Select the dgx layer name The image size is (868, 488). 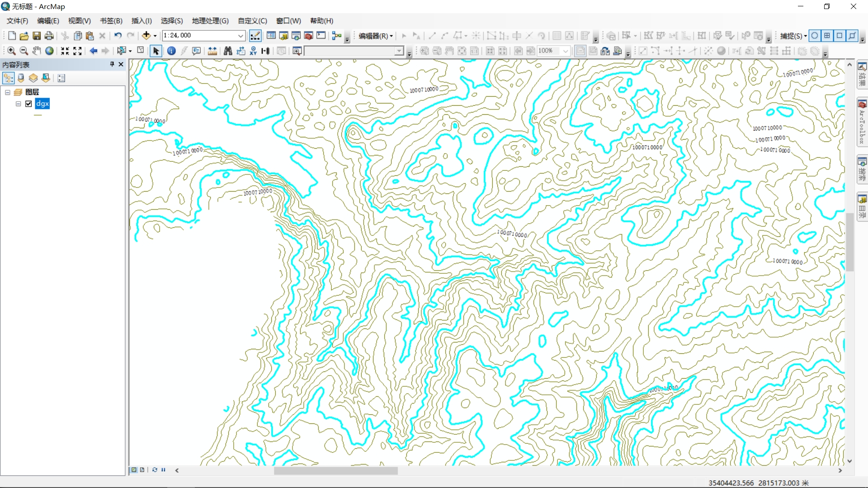42,104
